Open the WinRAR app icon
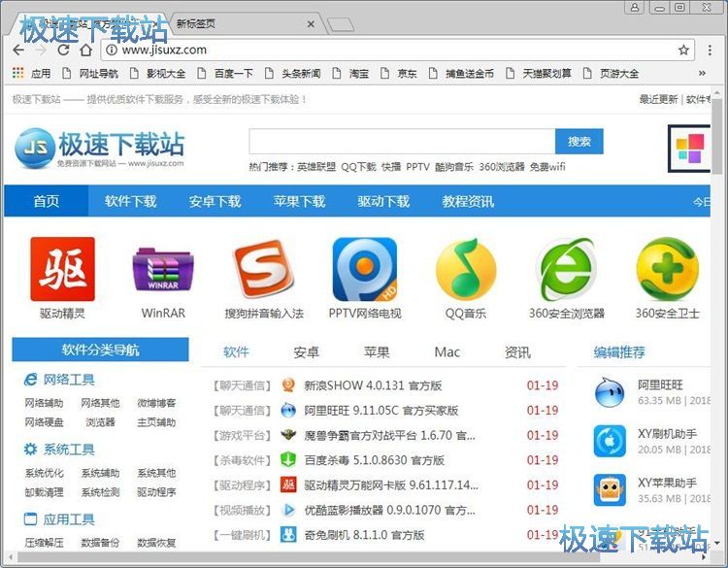Screen dimensions: 728x568 (x=163, y=269)
